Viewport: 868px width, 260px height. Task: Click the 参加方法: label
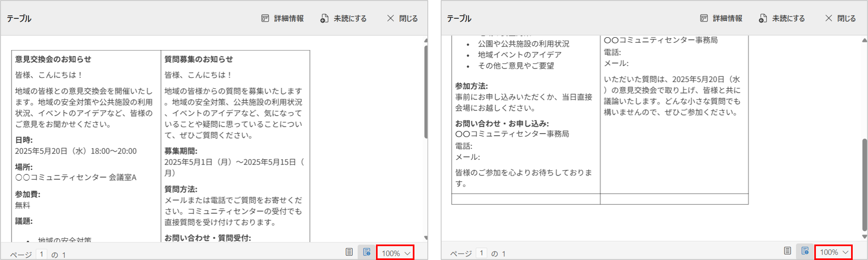pyautogui.click(x=471, y=86)
